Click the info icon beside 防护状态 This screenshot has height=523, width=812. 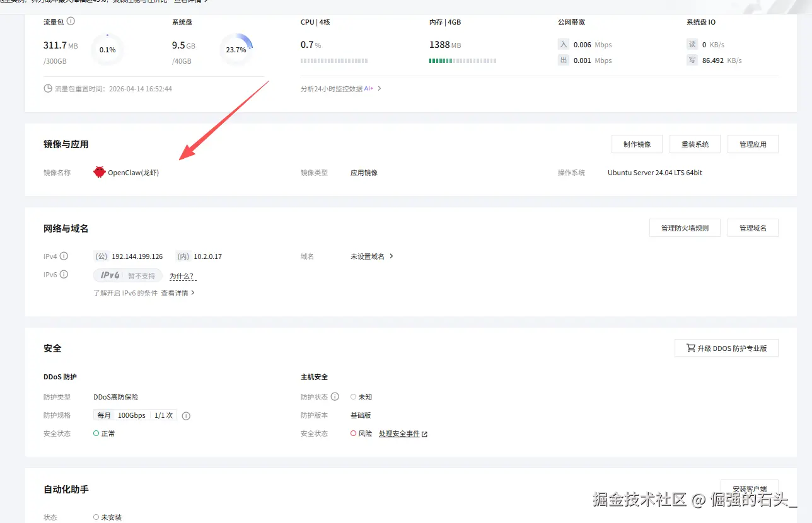click(335, 397)
